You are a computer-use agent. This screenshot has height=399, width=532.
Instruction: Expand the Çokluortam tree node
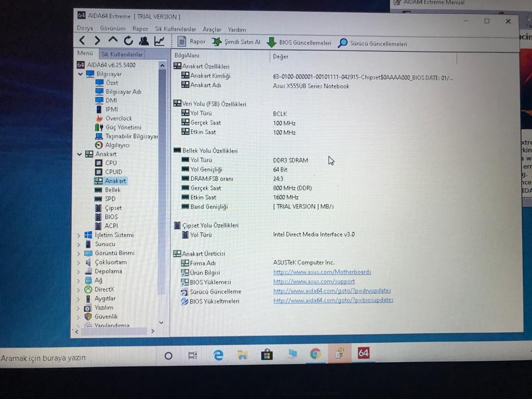pyautogui.click(x=79, y=262)
